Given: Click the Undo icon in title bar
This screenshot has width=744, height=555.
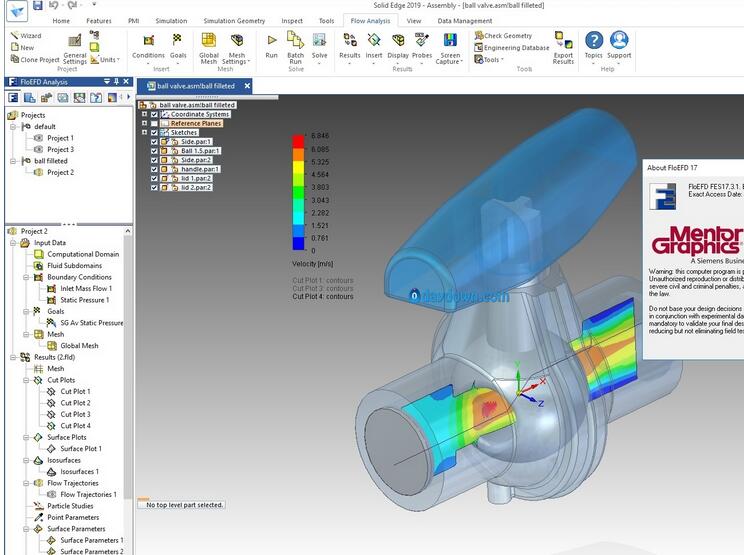Looking at the screenshot, I should pos(54,5).
